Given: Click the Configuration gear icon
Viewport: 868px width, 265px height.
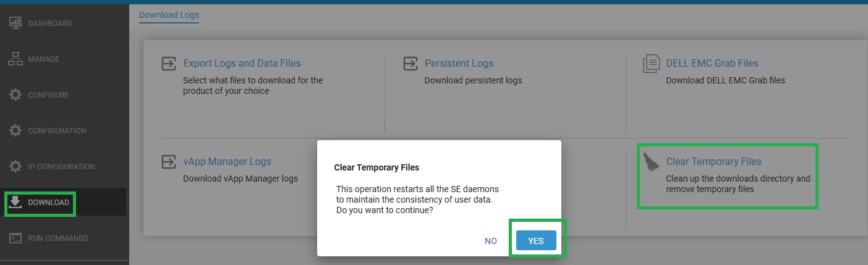Looking at the screenshot, I should pyautogui.click(x=16, y=130).
